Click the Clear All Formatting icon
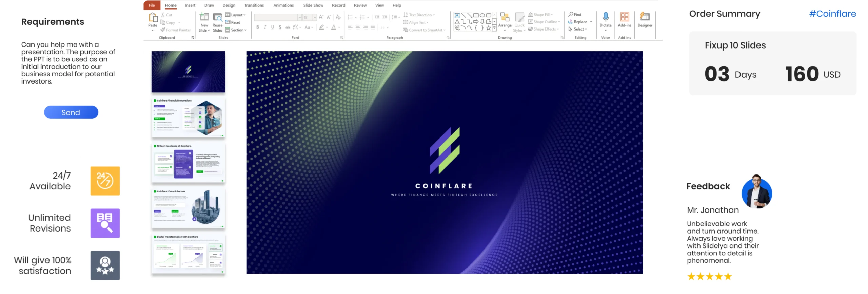The height and width of the screenshot is (294, 868). (338, 17)
